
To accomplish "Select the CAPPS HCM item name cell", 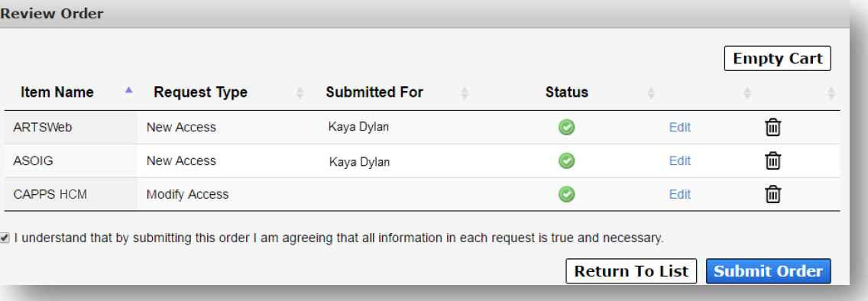I will tap(71, 194).
